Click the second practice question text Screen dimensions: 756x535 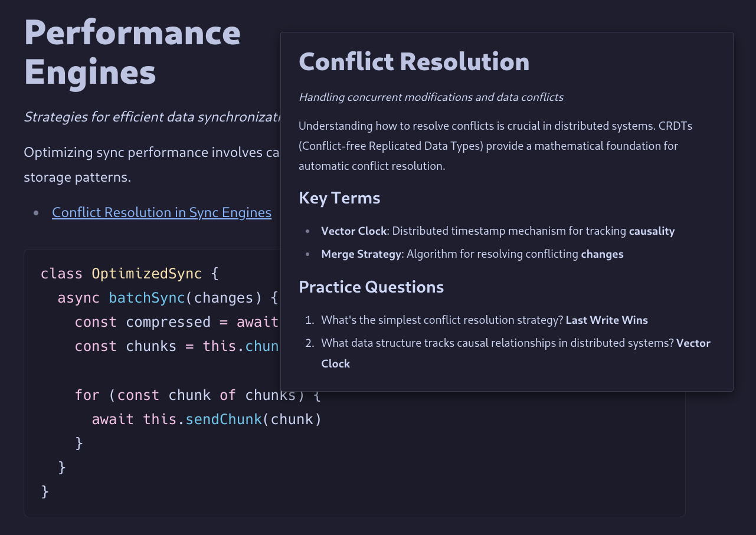point(497,343)
